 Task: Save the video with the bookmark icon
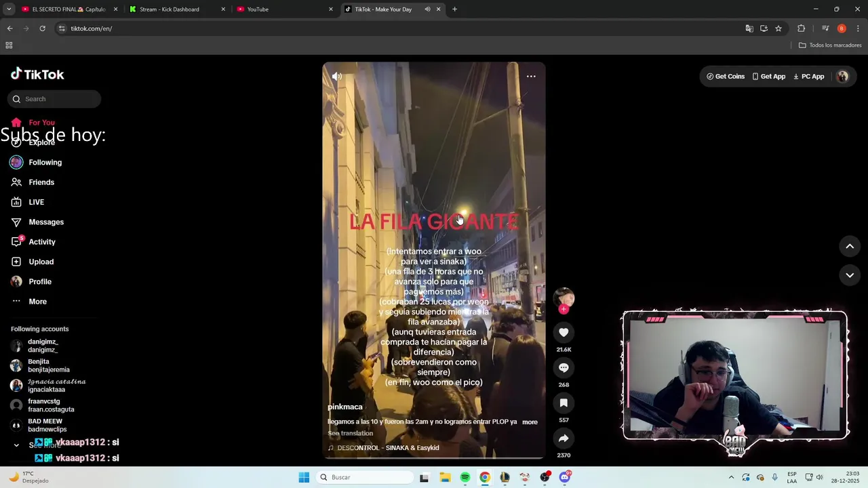(564, 403)
